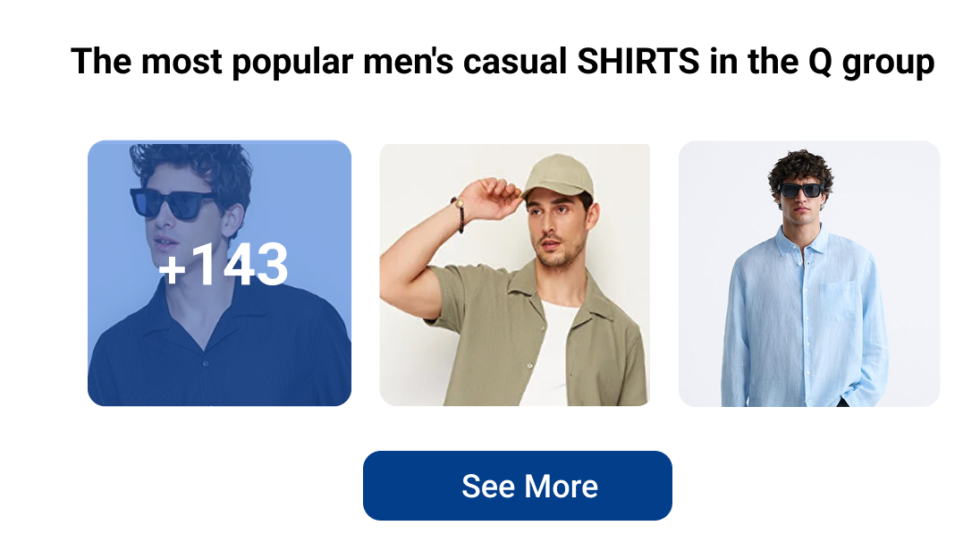This screenshot has width=980, height=551.
Task: Click the heading about popular men's casual shirts
Action: click(503, 62)
